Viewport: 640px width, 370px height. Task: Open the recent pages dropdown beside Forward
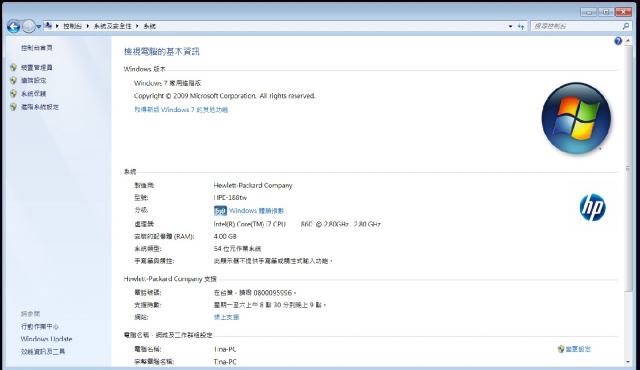coord(39,27)
